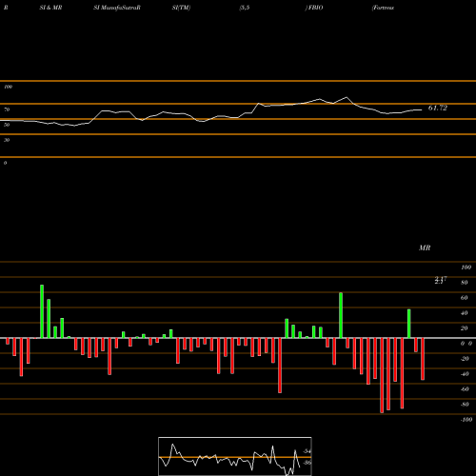Click the 'SI MunafaSutraR' header text
The image size is (476, 476).
pos(117,8)
